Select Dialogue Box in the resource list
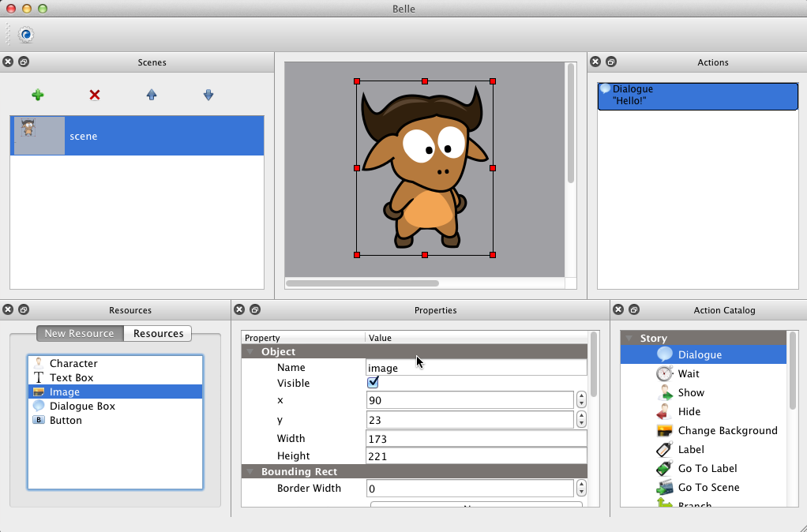Viewport: 807px width, 532px height. point(82,406)
